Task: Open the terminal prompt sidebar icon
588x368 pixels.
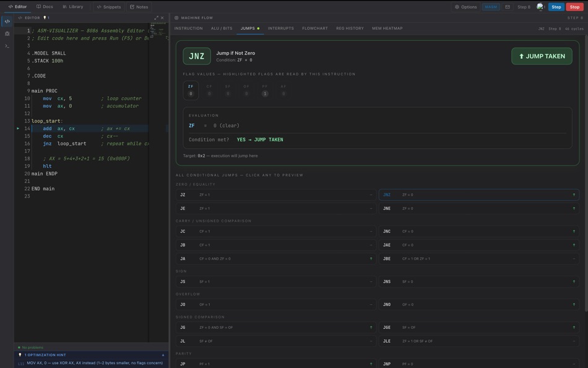Action: [7, 46]
